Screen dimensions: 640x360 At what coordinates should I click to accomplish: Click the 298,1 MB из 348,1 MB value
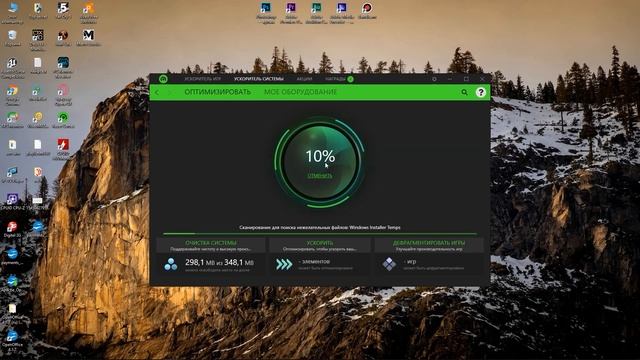(x=219, y=262)
